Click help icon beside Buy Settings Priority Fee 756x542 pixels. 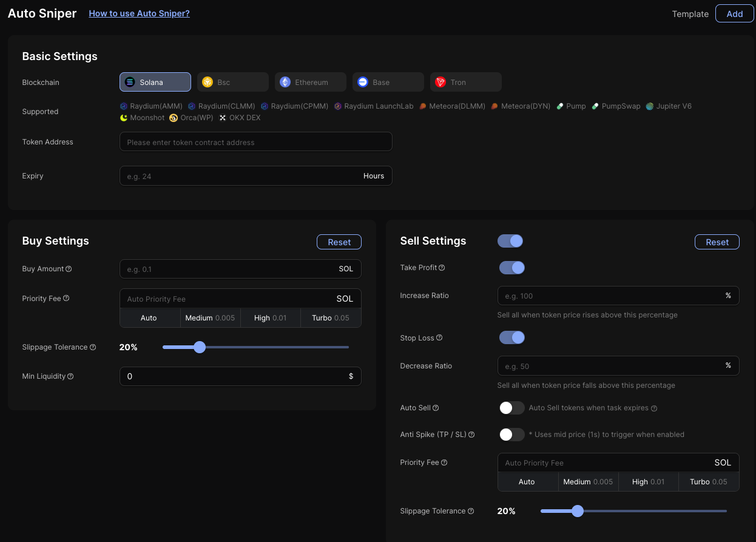[x=66, y=298]
